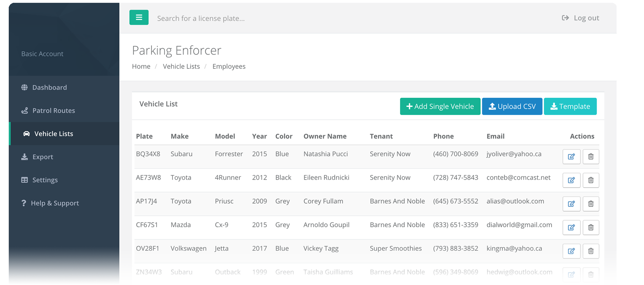This screenshot has height=285, width=644.
Task: Select Vehicle Lists in the sidebar
Action: pyautogui.click(x=53, y=134)
